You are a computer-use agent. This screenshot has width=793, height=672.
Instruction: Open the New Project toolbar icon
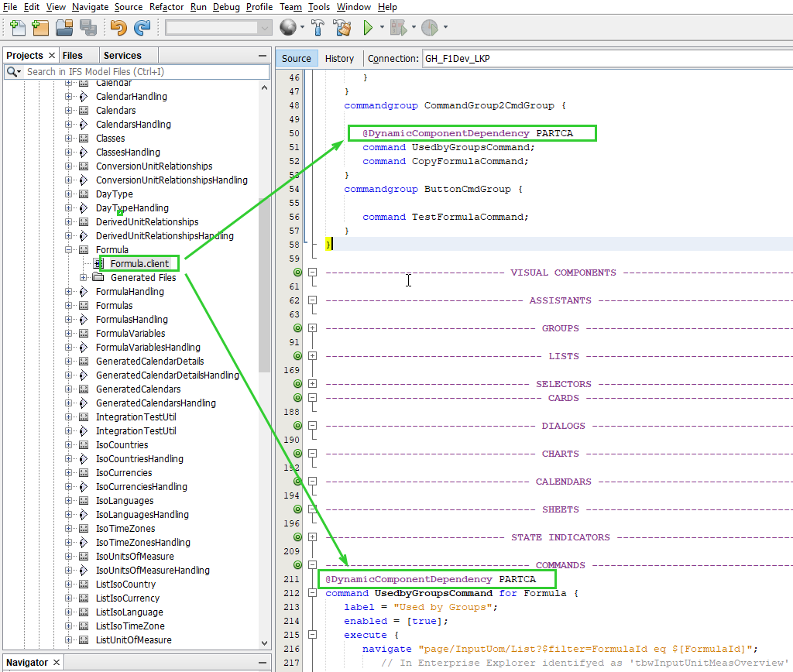pos(39,27)
